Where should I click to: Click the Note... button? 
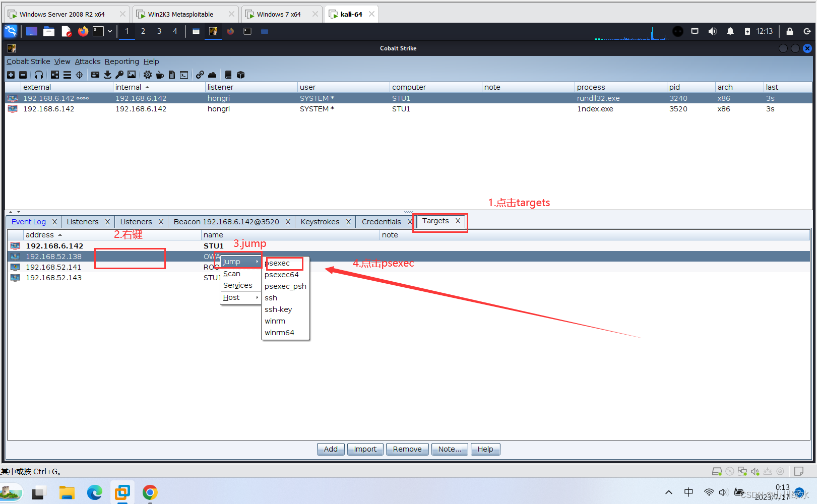450,449
